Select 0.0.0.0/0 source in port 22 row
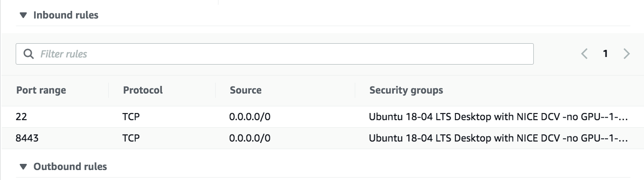This screenshot has width=644, height=180. pyautogui.click(x=250, y=117)
